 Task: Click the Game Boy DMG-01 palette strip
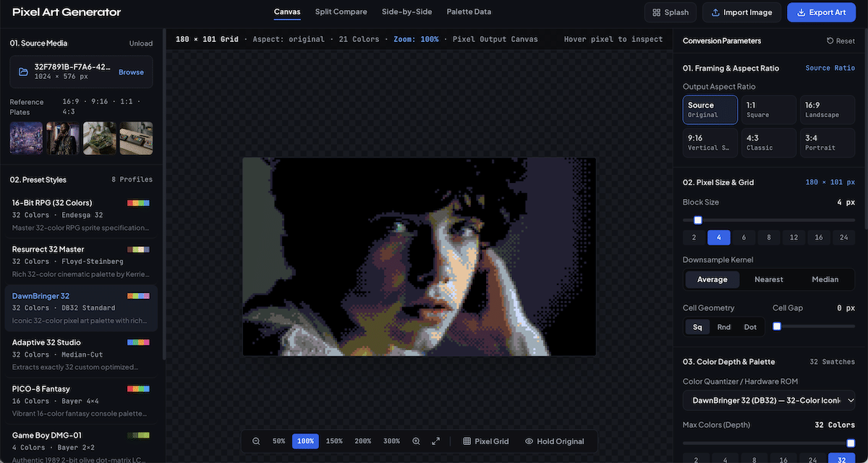click(x=138, y=436)
